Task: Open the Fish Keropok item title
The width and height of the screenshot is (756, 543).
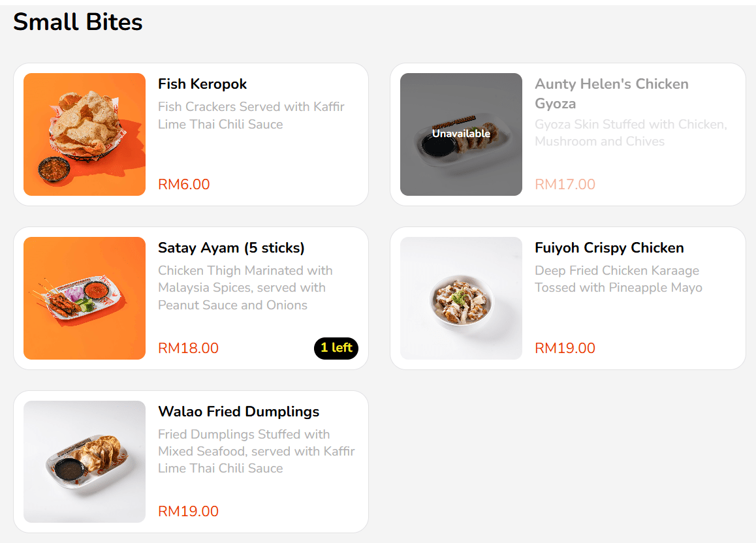Action: point(202,84)
